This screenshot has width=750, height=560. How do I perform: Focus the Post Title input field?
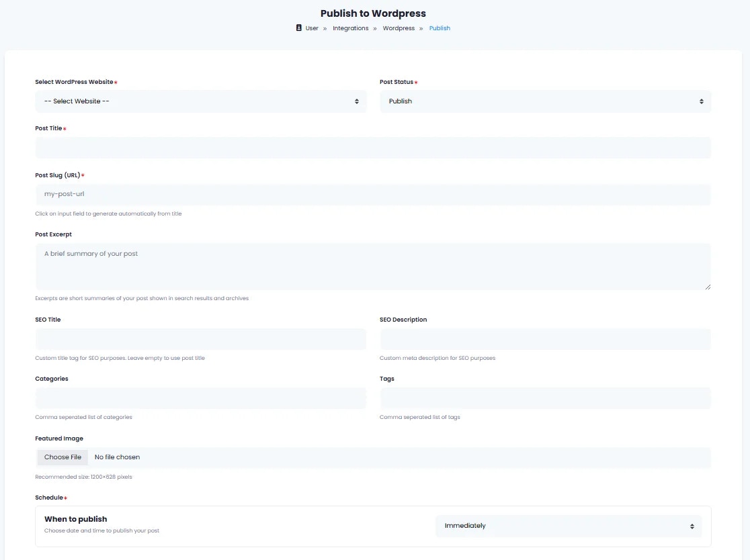coord(373,147)
